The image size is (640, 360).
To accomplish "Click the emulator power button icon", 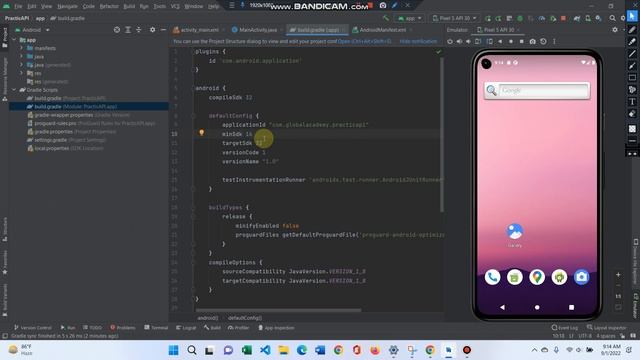I will tap(450, 42).
